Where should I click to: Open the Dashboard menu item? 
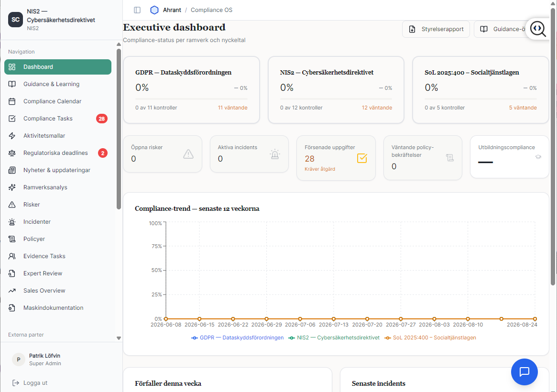coord(58,67)
